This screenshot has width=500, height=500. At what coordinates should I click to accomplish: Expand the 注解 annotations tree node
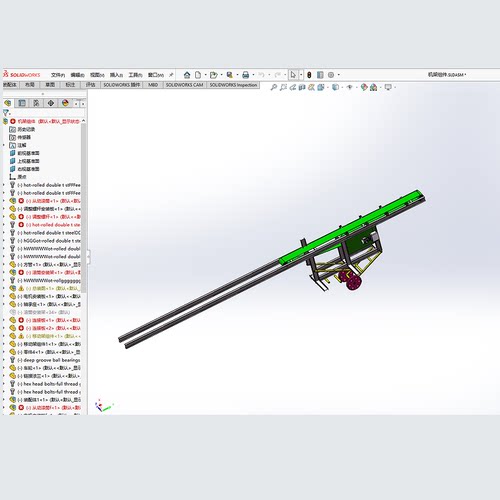[4, 145]
